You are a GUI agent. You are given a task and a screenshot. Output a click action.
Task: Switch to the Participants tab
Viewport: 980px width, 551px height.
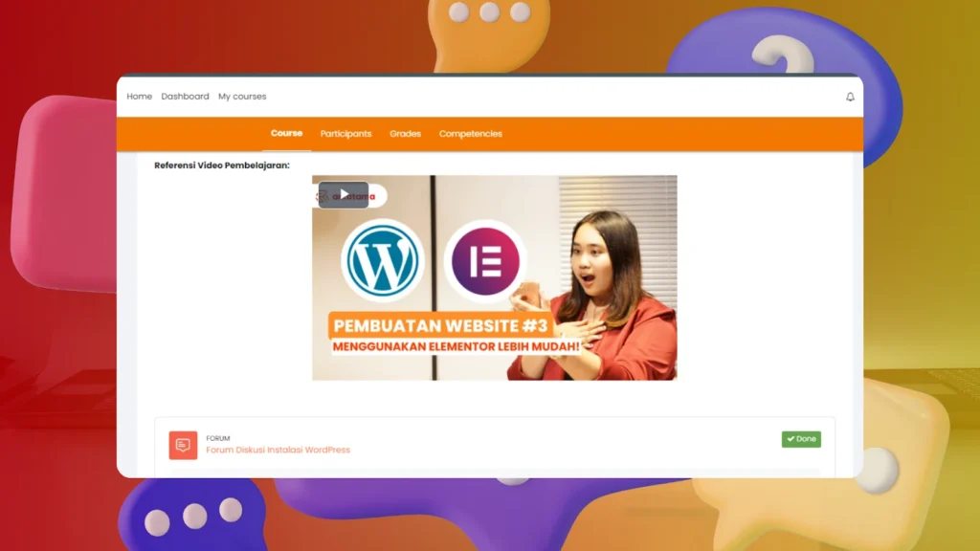tap(345, 134)
